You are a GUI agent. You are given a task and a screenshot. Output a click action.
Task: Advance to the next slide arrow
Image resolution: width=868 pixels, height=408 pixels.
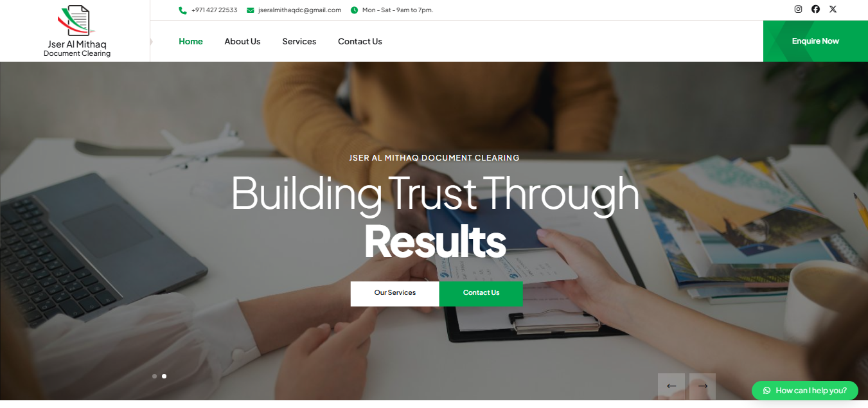(x=702, y=386)
